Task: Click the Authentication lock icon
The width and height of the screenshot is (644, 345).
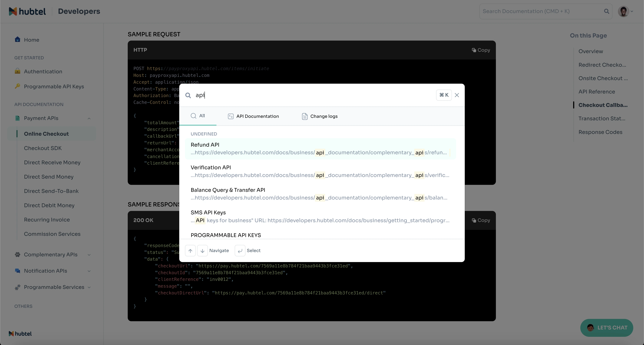Action: click(x=17, y=71)
